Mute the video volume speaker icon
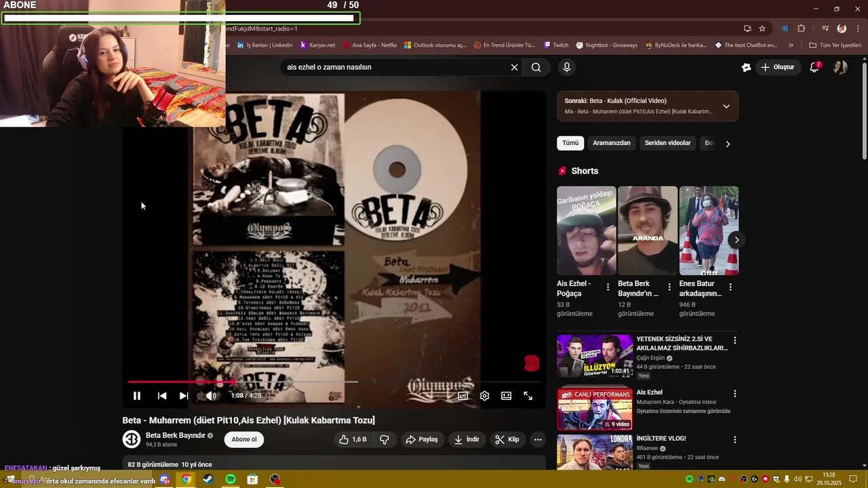 (x=211, y=396)
